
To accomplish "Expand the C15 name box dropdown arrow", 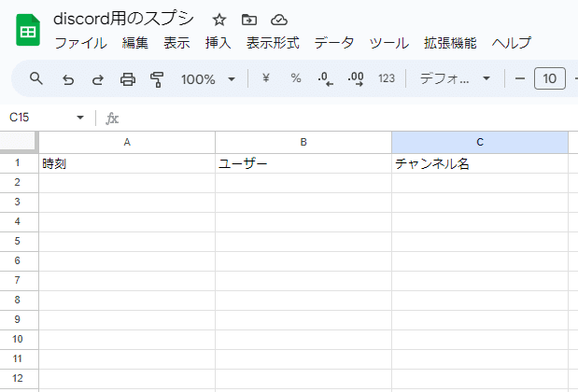I will 80,118.
